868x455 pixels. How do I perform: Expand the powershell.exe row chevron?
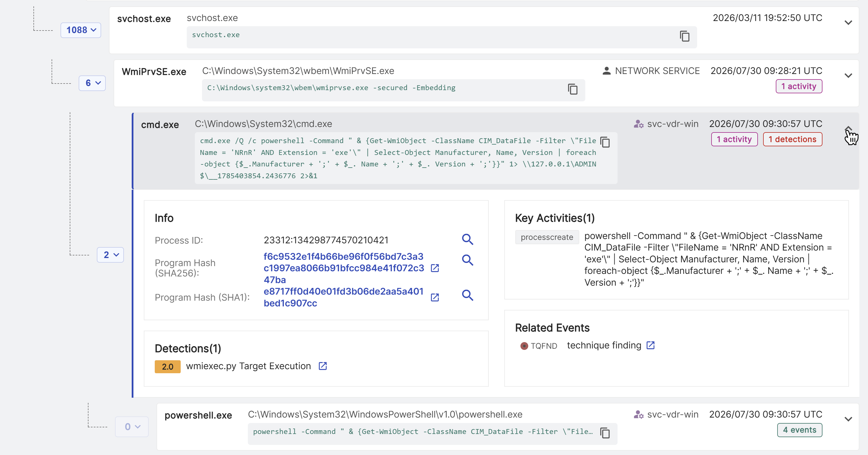tap(848, 419)
